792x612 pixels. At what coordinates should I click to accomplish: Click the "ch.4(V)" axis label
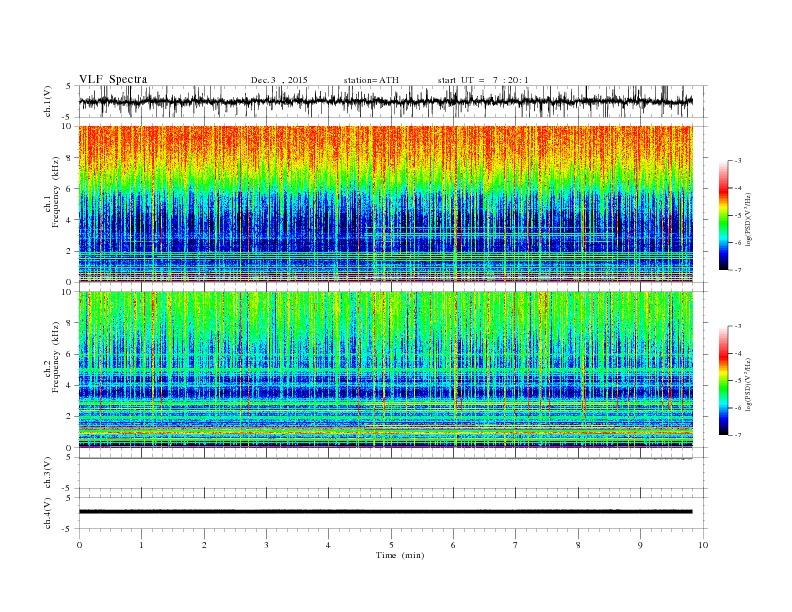click(x=48, y=514)
